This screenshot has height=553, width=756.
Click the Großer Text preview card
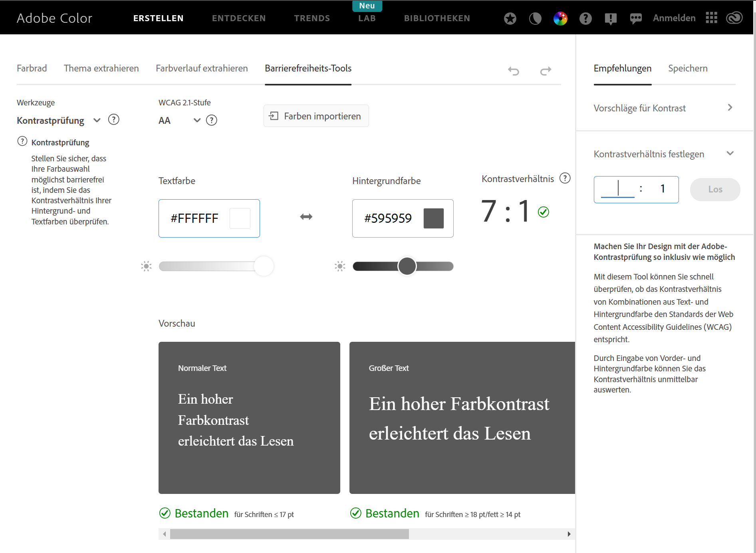pyautogui.click(x=462, y=418)
